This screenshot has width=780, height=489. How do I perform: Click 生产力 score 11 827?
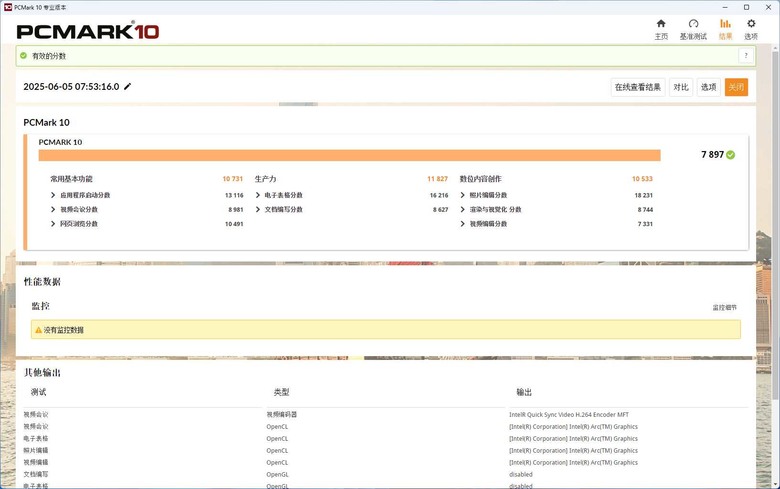coord(437,179)
